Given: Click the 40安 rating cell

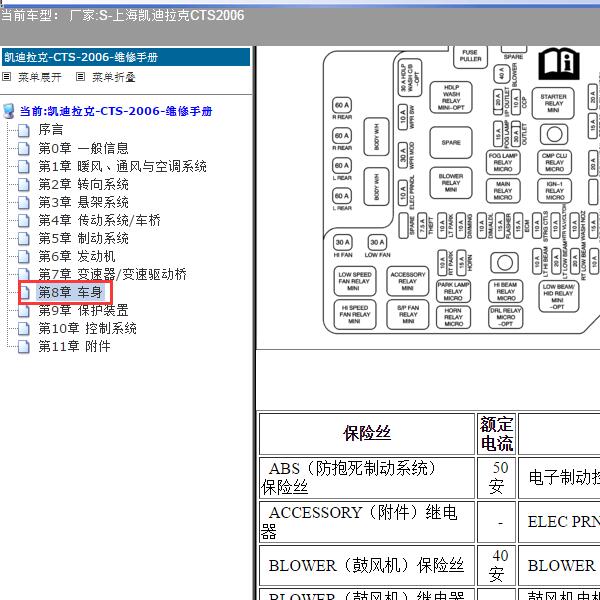Looking at the screenshot, I should 496,566.
